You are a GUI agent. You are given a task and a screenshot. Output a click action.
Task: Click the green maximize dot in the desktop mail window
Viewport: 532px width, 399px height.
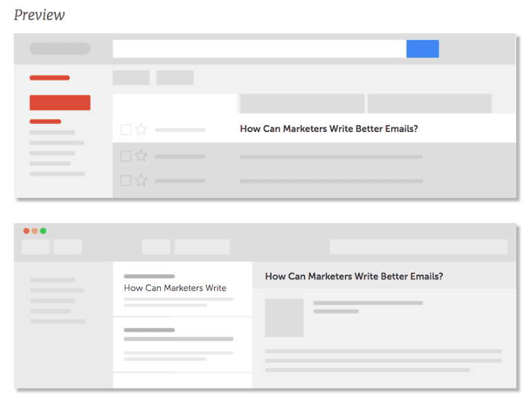point(43,231)
